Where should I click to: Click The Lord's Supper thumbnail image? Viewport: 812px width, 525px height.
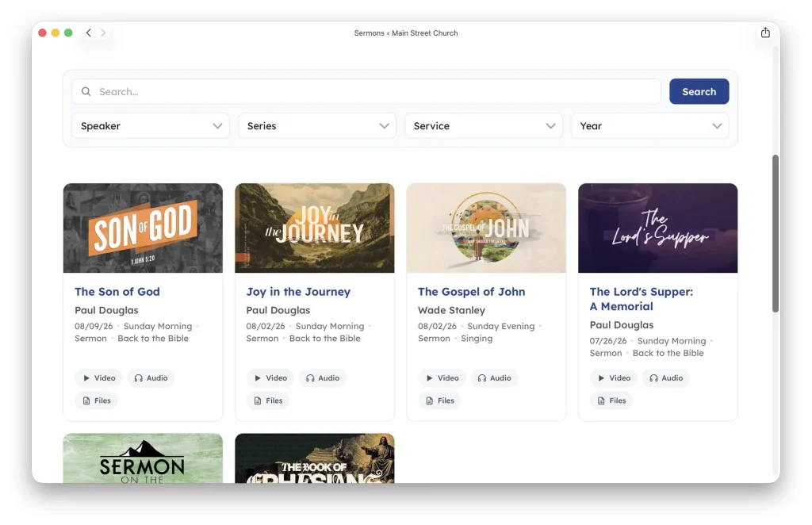point(657,228)
